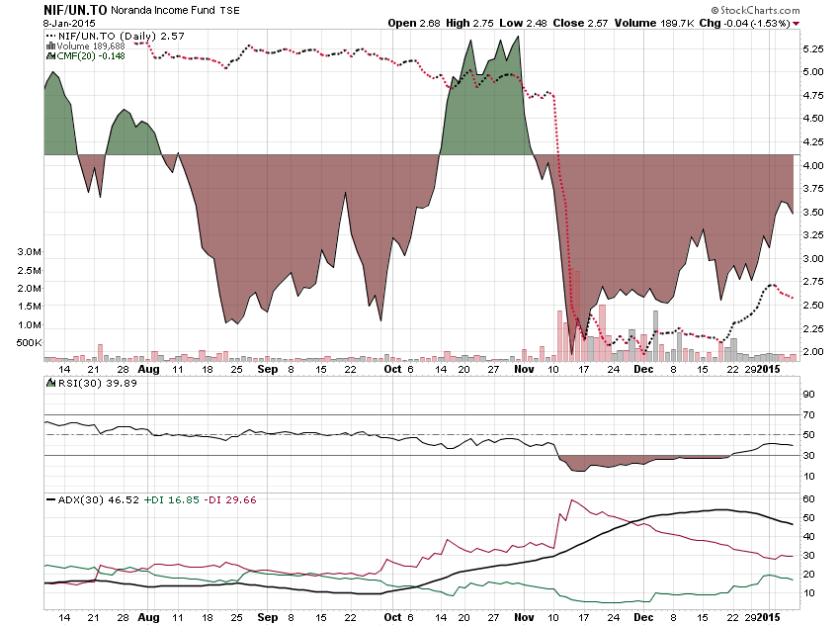Click 'Sep' on the price chart date axis
840x626 pixels.
pyautogui.click(x=268, y=369)
